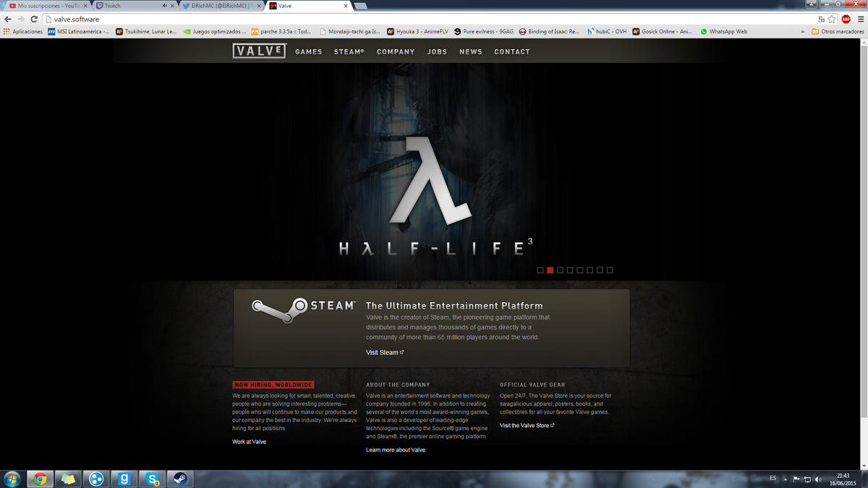This screenshot has width=868, height=488.
Task: Select the first carousel slide indicator
Action: [540, 270]
